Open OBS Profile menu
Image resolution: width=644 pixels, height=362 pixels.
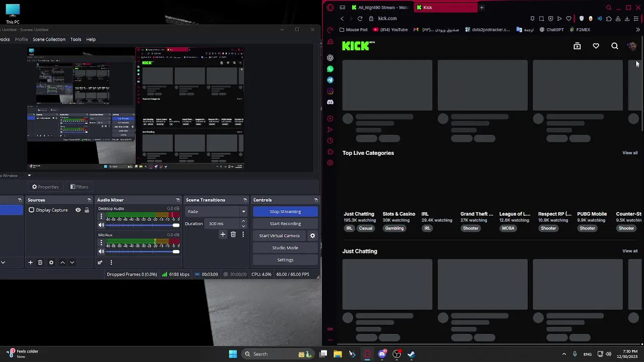tap(21, 39)
